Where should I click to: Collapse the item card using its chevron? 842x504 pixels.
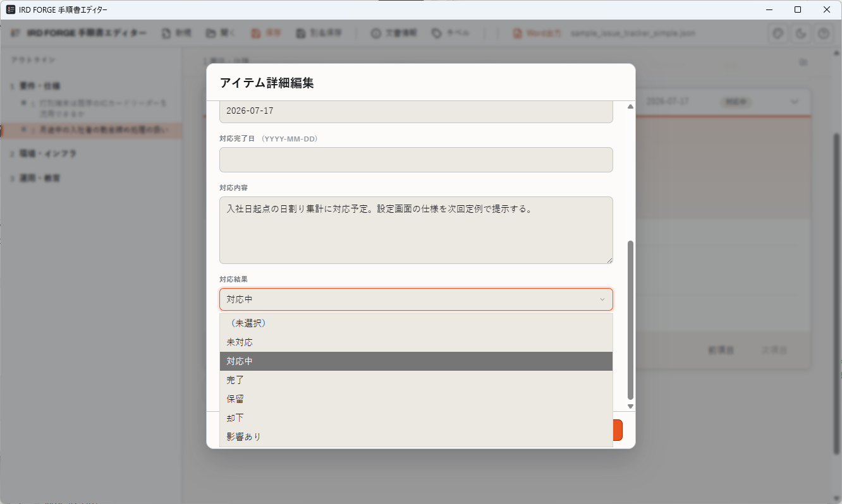point(794,102)
